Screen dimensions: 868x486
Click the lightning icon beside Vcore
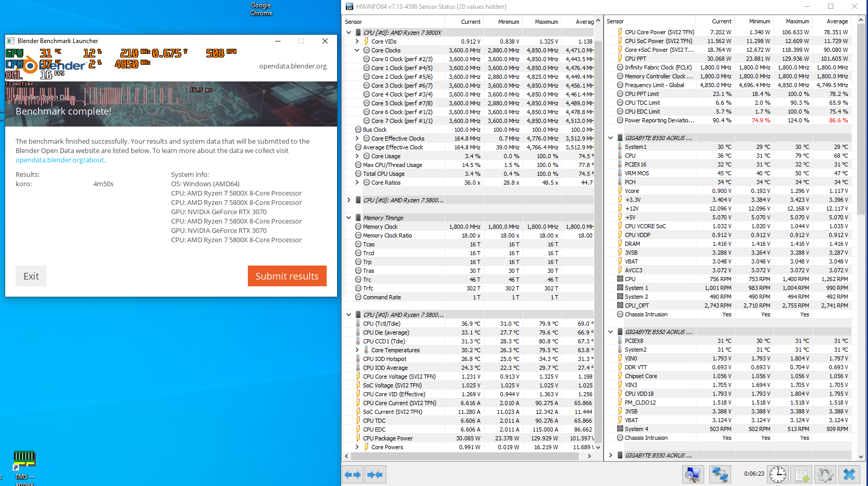pos(620,191)
